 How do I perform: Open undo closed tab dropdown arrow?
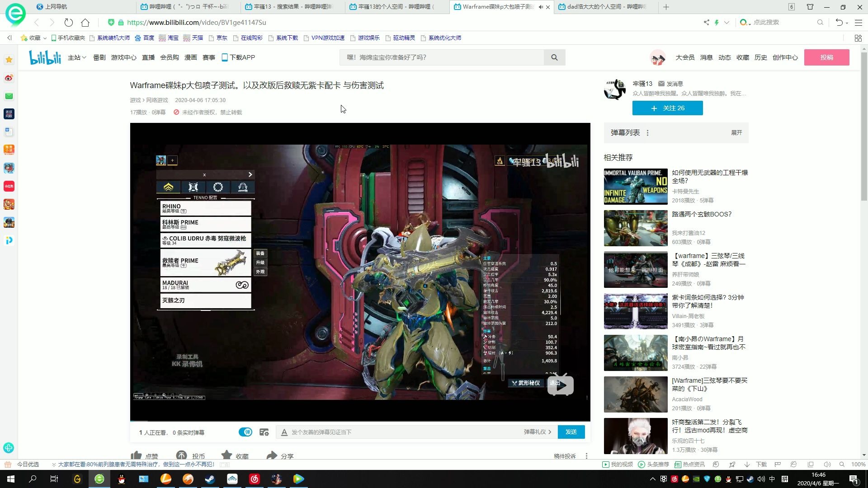[847, 23]
